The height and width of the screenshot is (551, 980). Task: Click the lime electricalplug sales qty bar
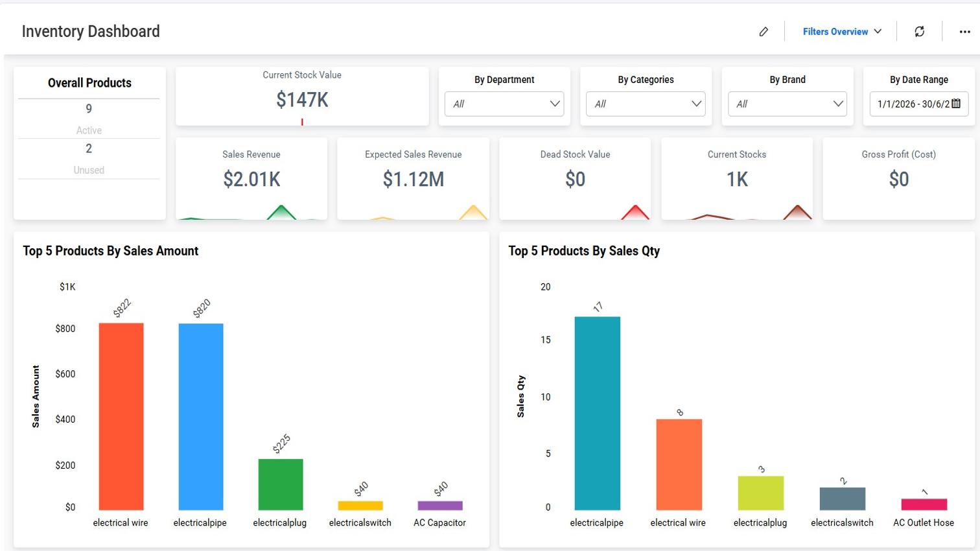761,493
